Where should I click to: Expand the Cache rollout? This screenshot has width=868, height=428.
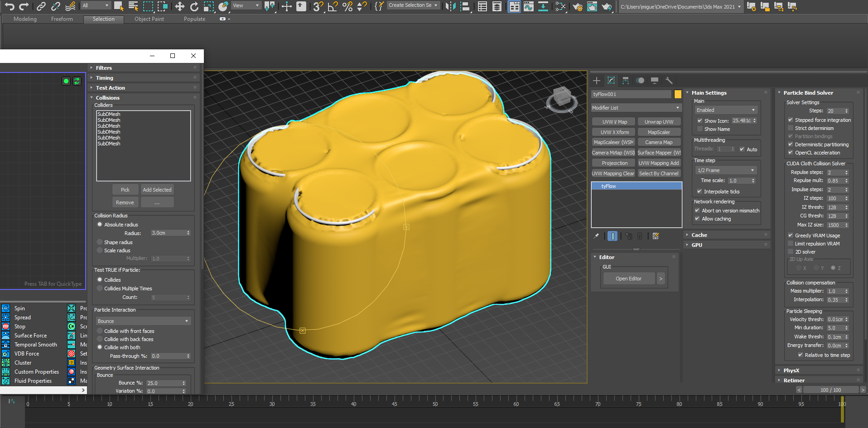coord(699,235)
